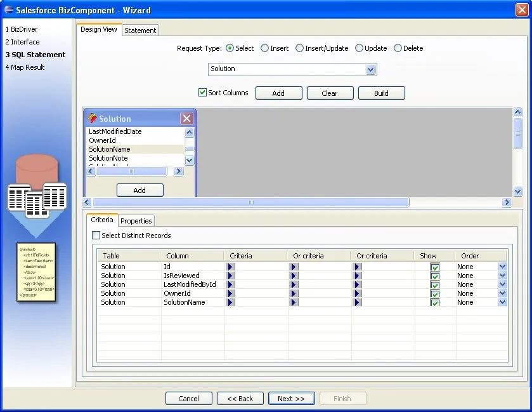Click the Next >> button
This screenshot has height=412, width=532.
pyautogui.click(x=292, y=399)
